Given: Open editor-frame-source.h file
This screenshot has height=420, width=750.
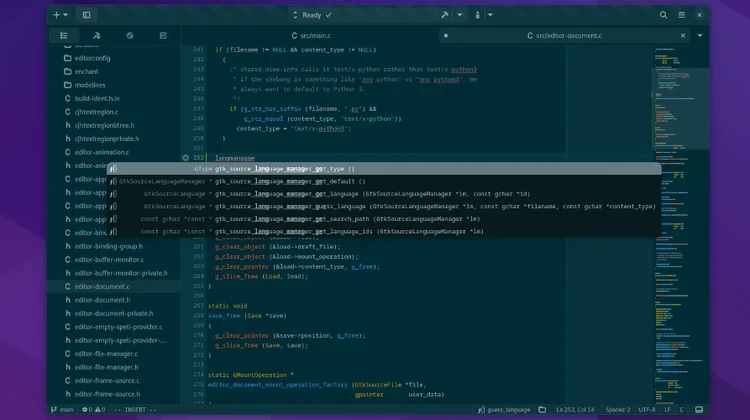Looking at the screenshot, I should (107, 394).
